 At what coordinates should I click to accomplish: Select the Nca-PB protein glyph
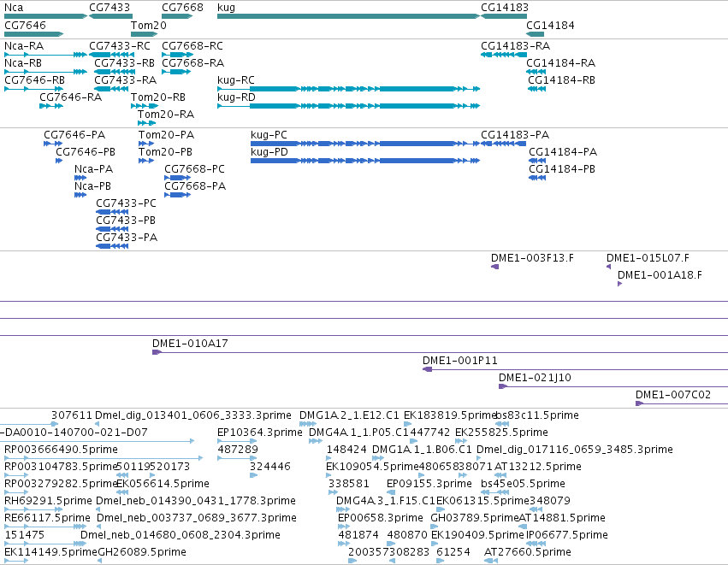[80, 195]
